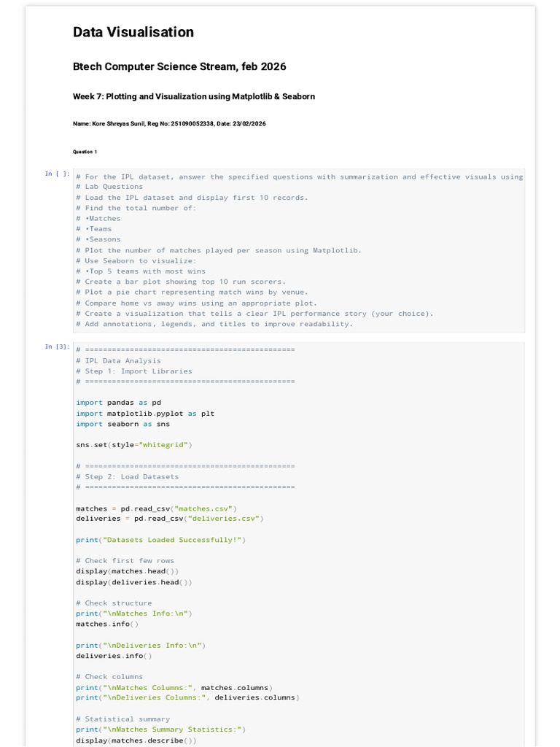Click the 'Btech Computer Science Stream' subheading
560x747 pixels.
179,66
